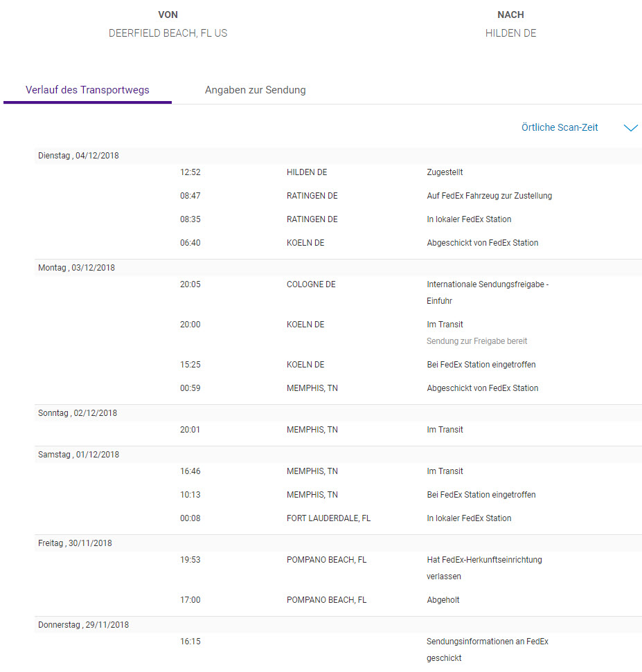This screenshot has height=672, width=642.
Task: Click the Samstag, 01/12/2018 date header
Action: pyautogui.click(x=78, y=455)
